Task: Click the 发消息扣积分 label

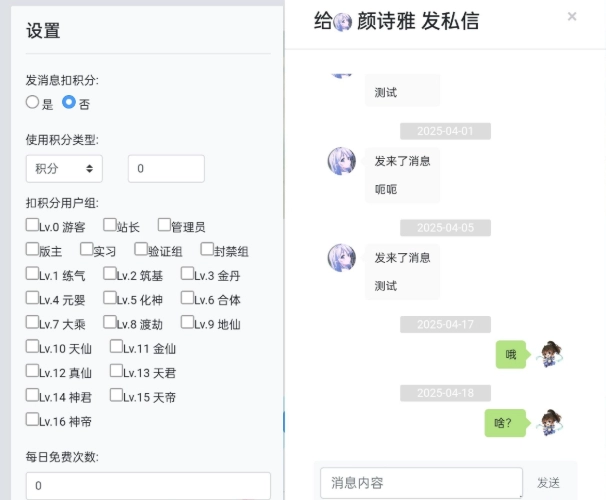Action: coord(62,80)
